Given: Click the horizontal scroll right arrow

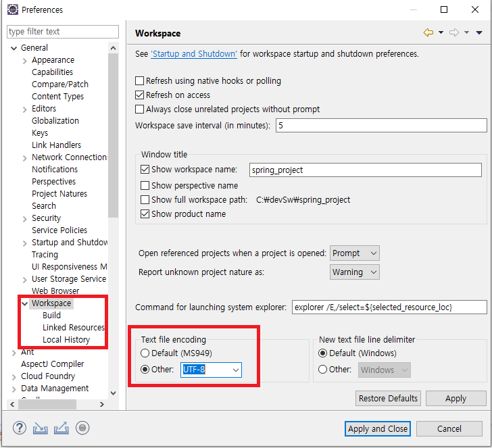Looking at the screenshot, I should (101, 404).
